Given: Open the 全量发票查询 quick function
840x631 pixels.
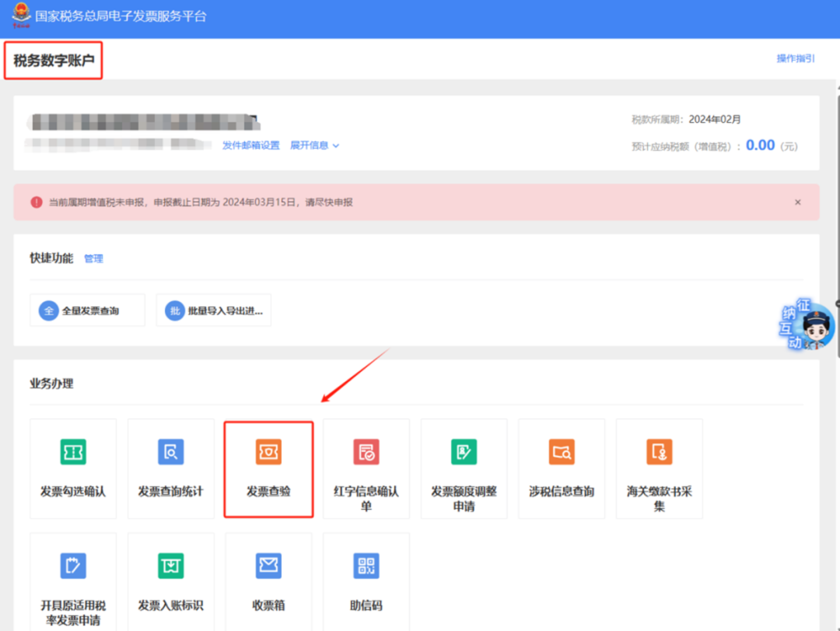Looking at the screenshot, I should pyautogui.click(x=87, y=310).
